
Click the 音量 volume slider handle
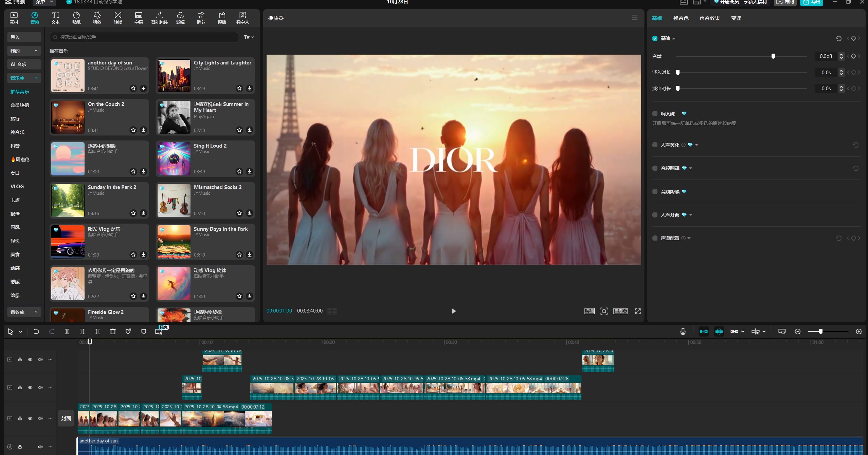[x=773, y=56]
